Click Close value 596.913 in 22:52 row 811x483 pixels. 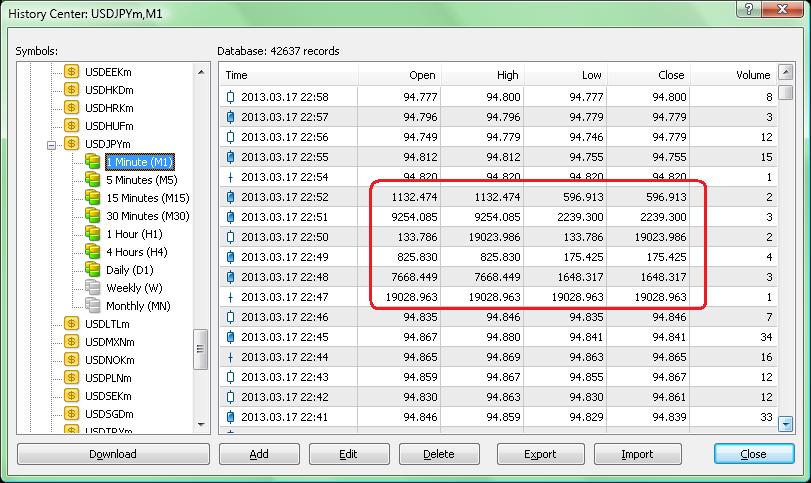pos(666,197)
